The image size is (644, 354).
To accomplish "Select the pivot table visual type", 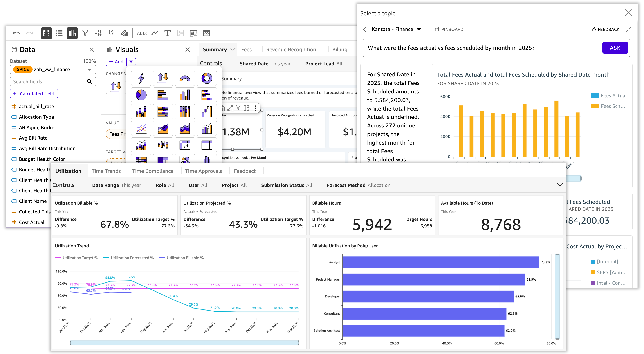I will [x=185, y=145].
